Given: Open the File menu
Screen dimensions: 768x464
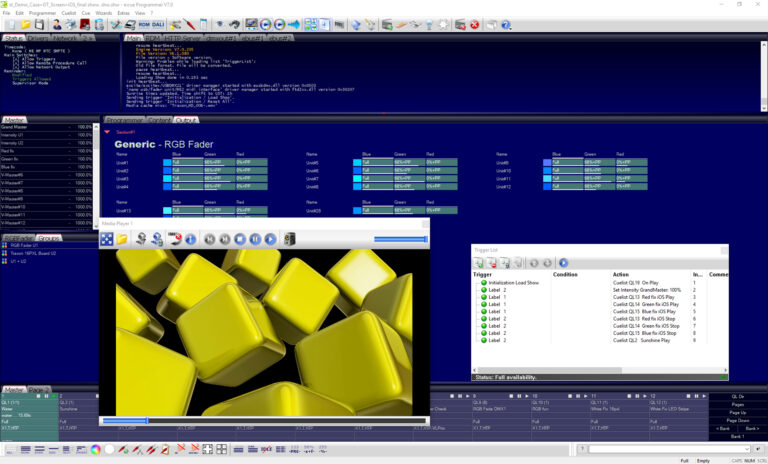Looking at the screenshot, I should coord(6,13).
